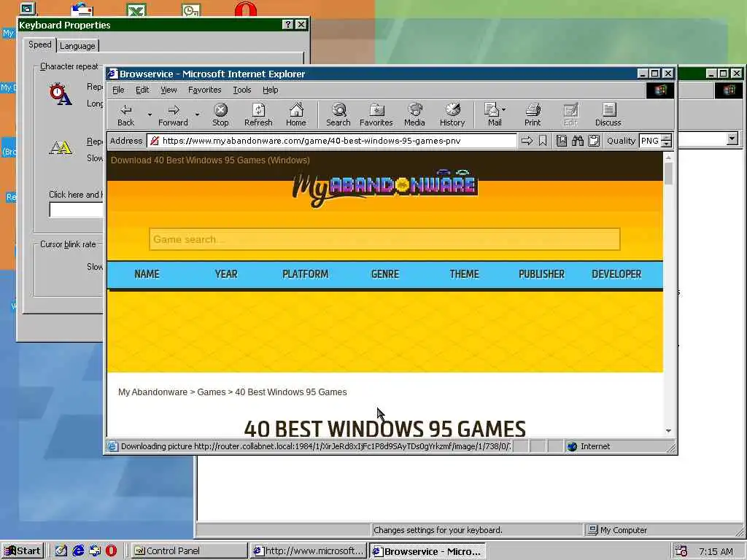The image size is (747, 560).
Task: Browse games by GENRE
Action: (385, 274)
